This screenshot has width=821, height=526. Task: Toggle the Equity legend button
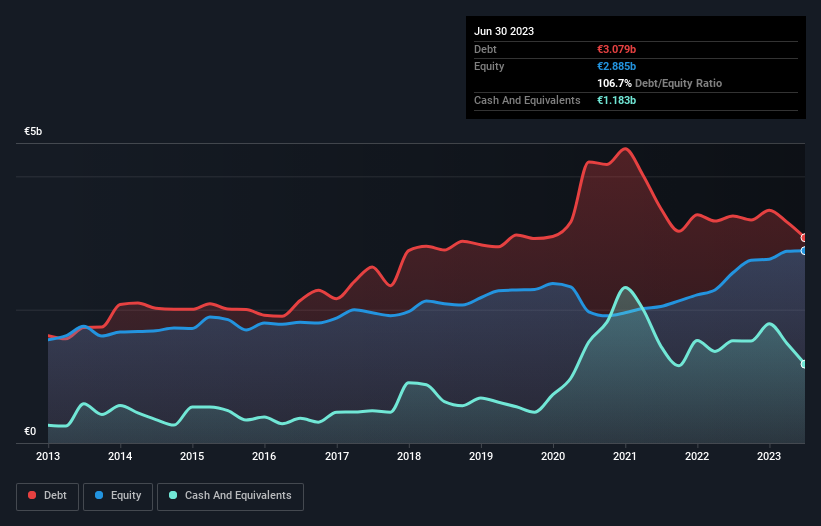(x=118, y=496)
